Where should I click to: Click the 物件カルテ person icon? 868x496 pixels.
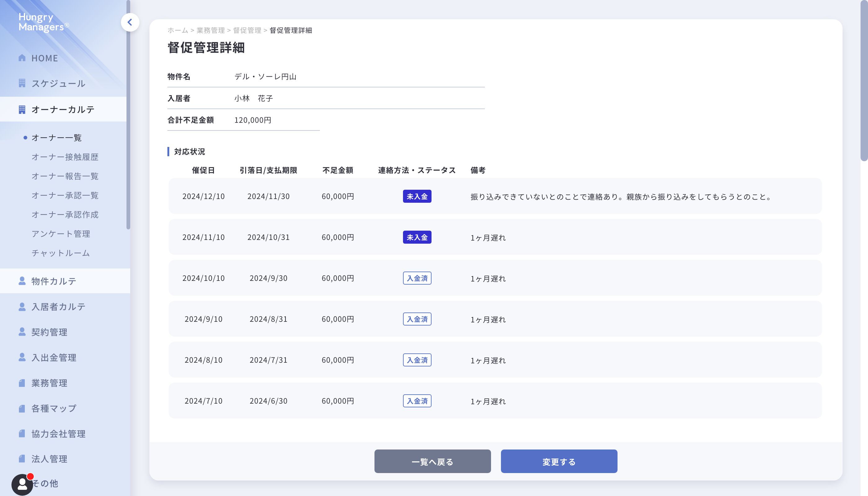click(22, 281)
